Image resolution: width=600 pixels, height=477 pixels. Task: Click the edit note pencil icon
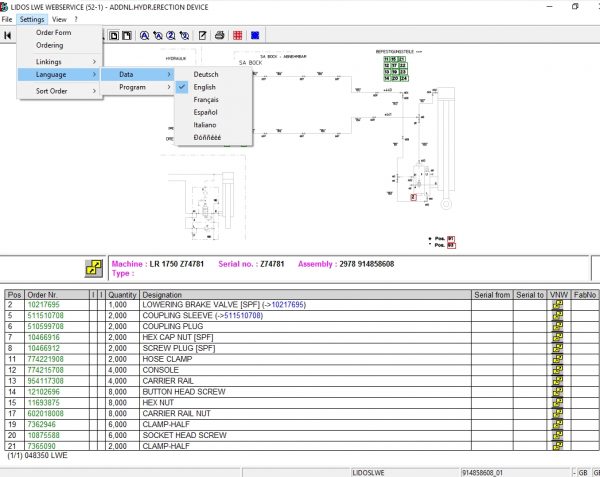coord(202,36)
